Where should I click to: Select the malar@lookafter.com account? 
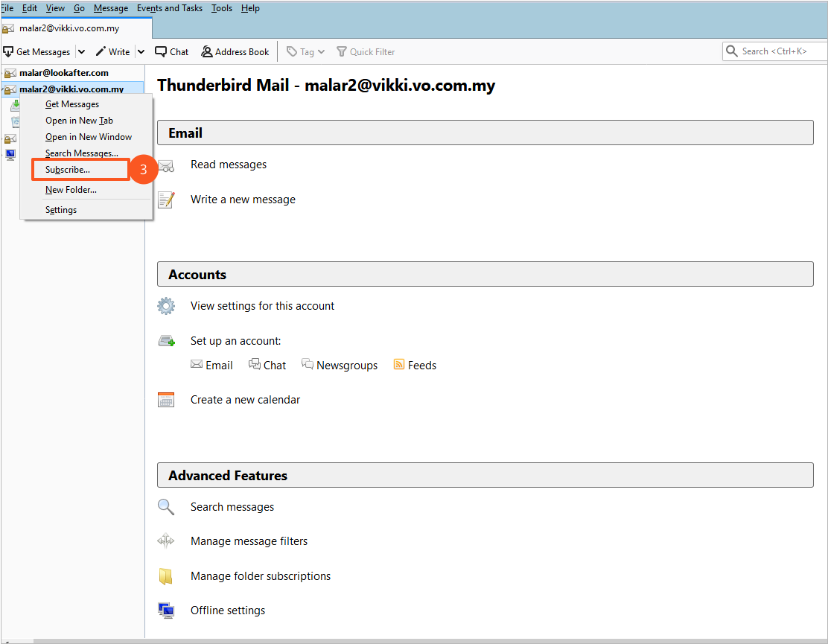pos(63,73)
